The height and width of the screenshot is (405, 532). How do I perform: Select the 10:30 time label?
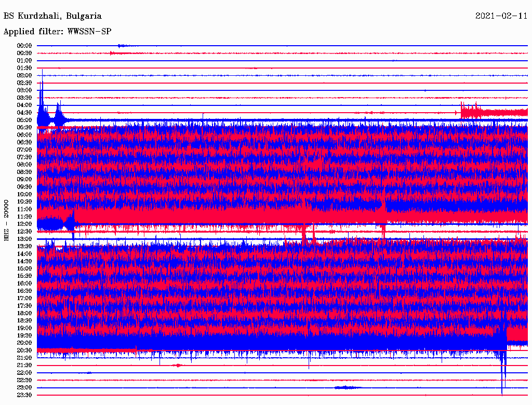pyautogui.click(x=24, y=201)
